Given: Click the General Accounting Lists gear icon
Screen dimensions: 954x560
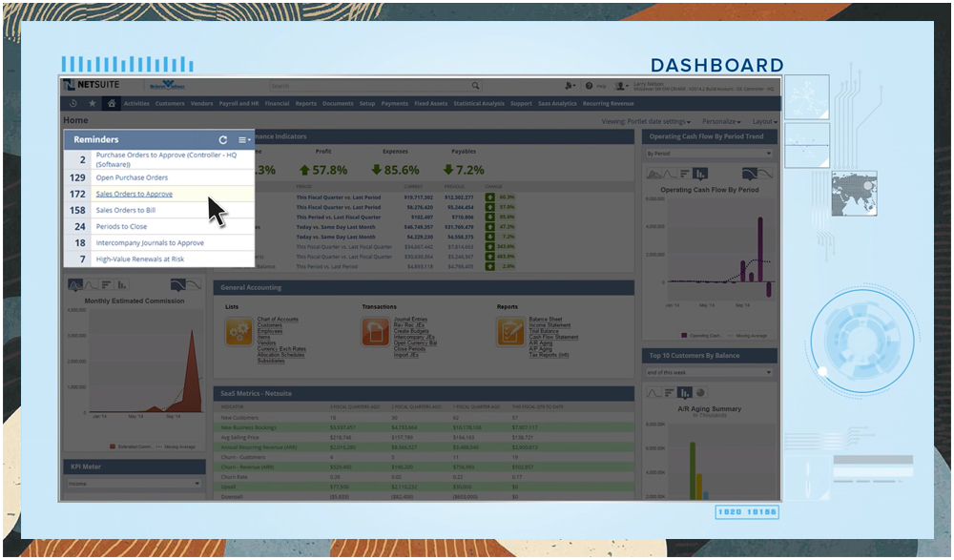Looking at the screenshot, I should click(x=239, y=332).
